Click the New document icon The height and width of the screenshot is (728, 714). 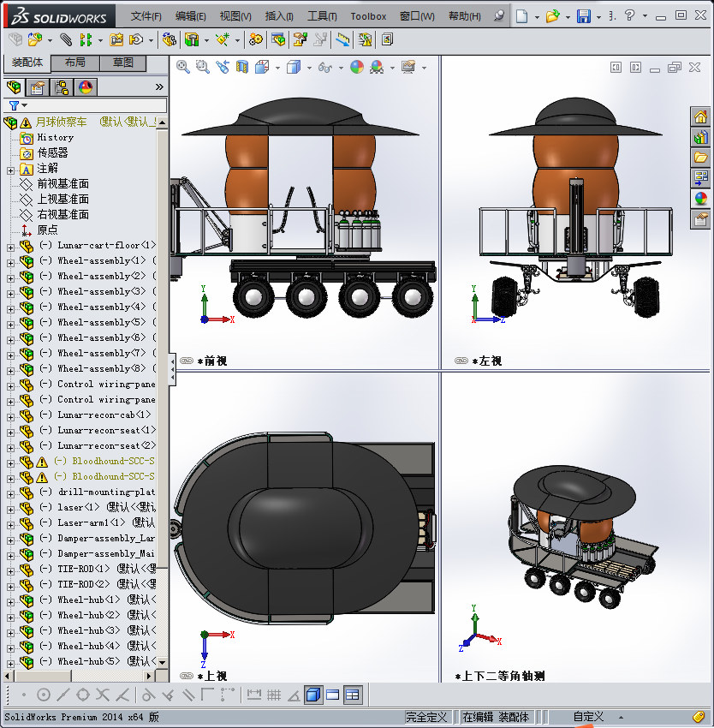click(522, 16)
